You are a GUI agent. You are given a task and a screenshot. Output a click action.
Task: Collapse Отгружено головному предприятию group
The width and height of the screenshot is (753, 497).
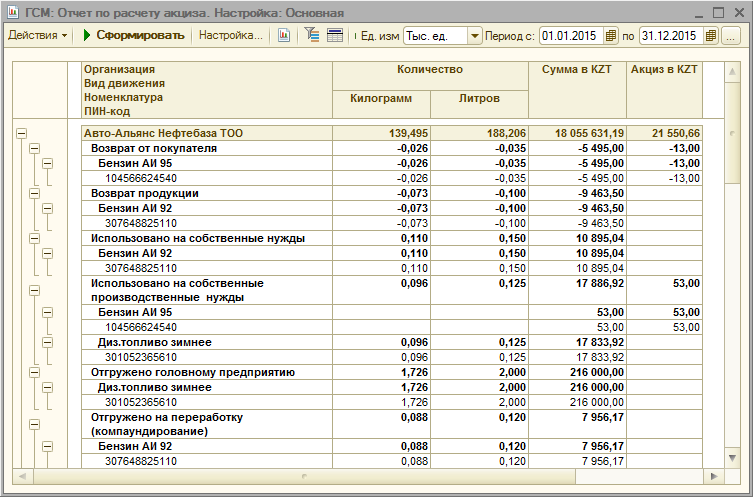click(x=34, y=373)
